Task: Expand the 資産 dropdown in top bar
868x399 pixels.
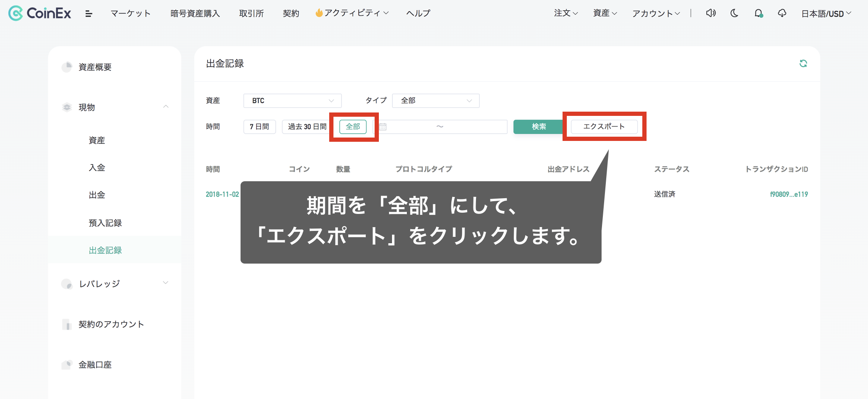Action: (605, 13)
